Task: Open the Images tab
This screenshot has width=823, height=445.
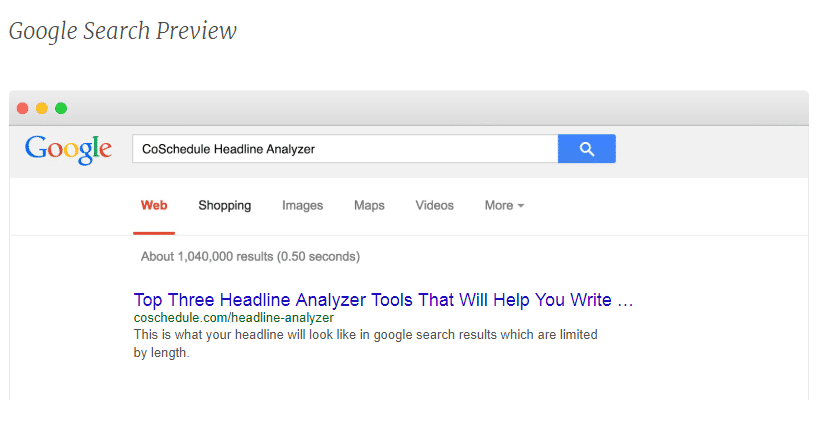Action: pos(302,206)
